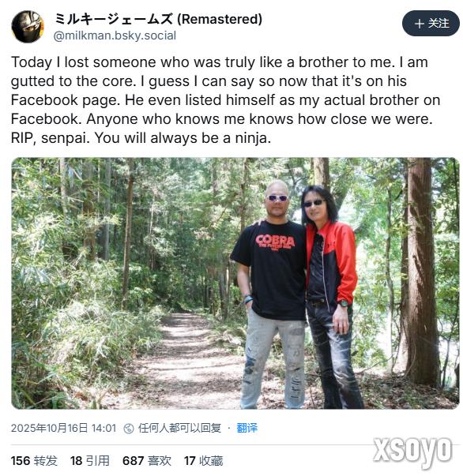Screen dimensions: 463x476
Task: Open the forest photo attachment
Action: 235,283
